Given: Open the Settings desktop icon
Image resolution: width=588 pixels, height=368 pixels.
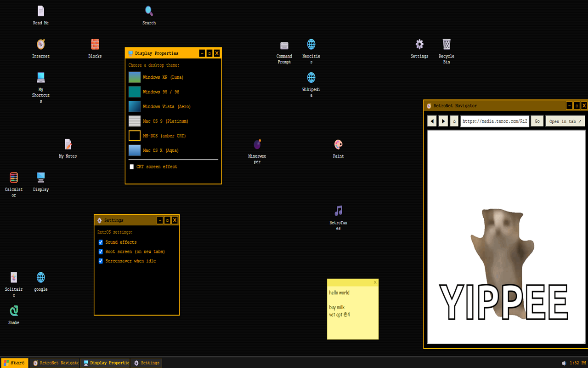Looking at the screenshot, I should click(x=419, y=49).
